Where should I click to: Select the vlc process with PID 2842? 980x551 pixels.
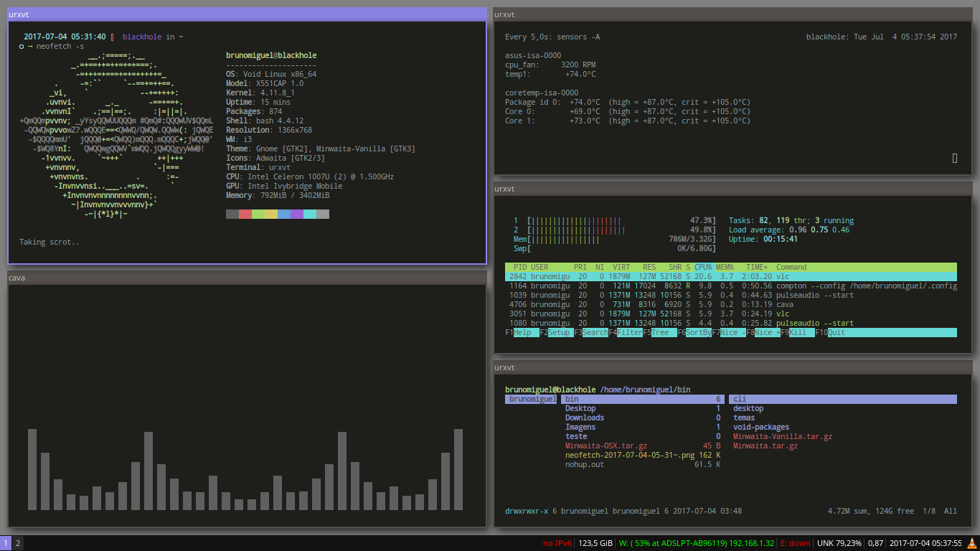tap(730, 276)
